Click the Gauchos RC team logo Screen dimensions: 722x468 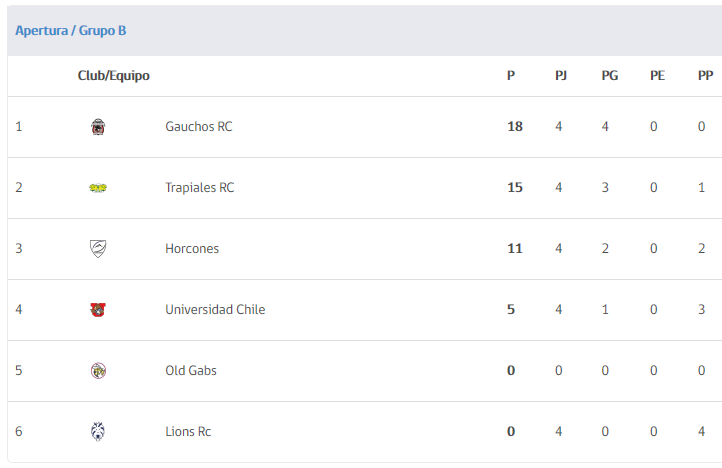coord(98,126)
